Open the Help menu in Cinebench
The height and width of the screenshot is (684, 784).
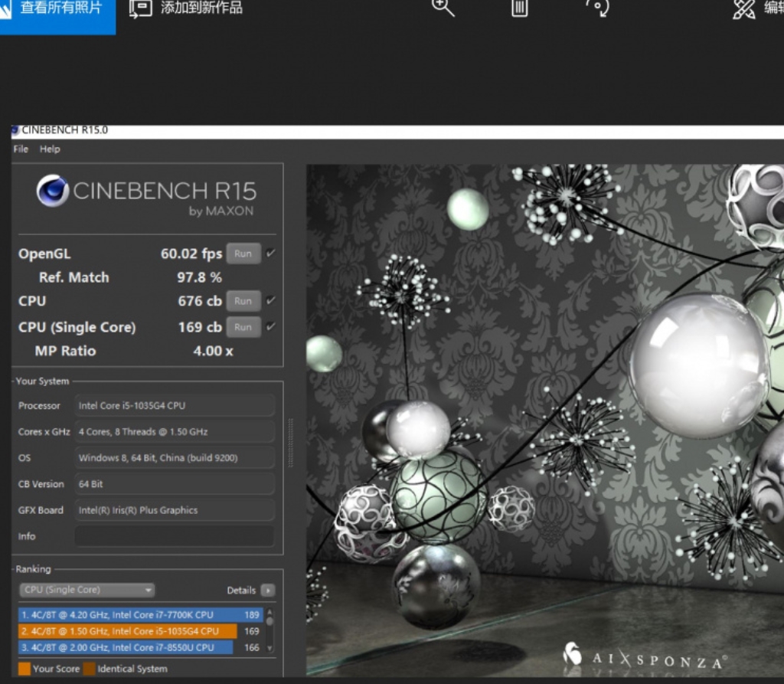coord(50,149)
